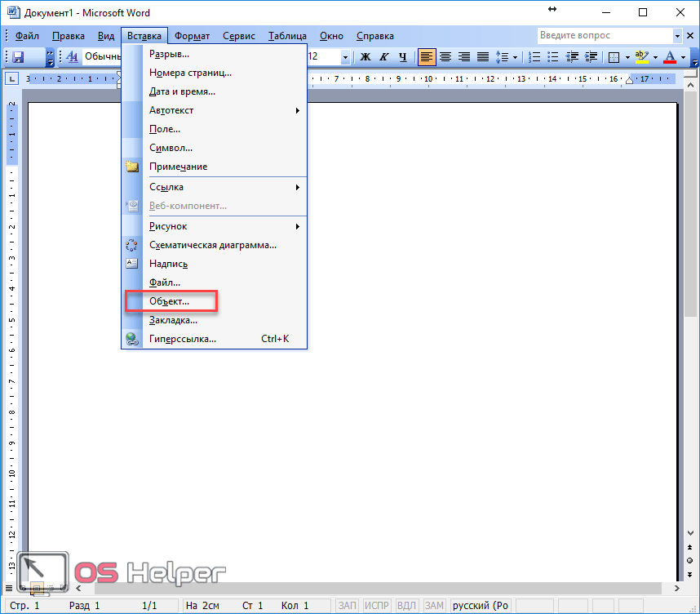This screenshot has width=700, height=614.
Task: Click the Save icon in toolbar
Action: (x=18, y=57)
